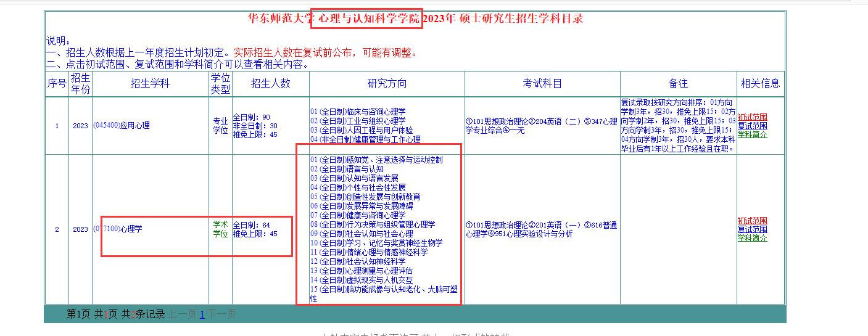Click the 备注 column header
Viewport: 868px width, 336px height.
tap(678, 84)
